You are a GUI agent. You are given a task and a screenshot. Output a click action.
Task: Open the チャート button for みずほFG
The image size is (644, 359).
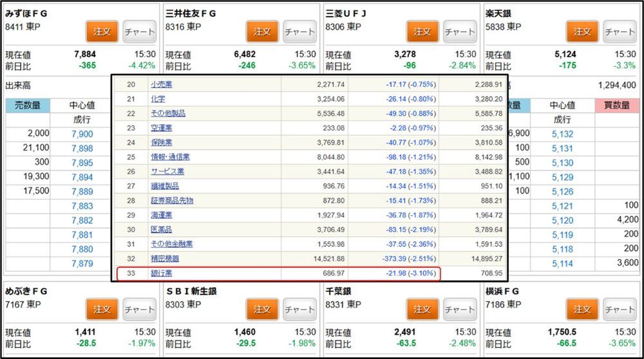click(140, 32)
